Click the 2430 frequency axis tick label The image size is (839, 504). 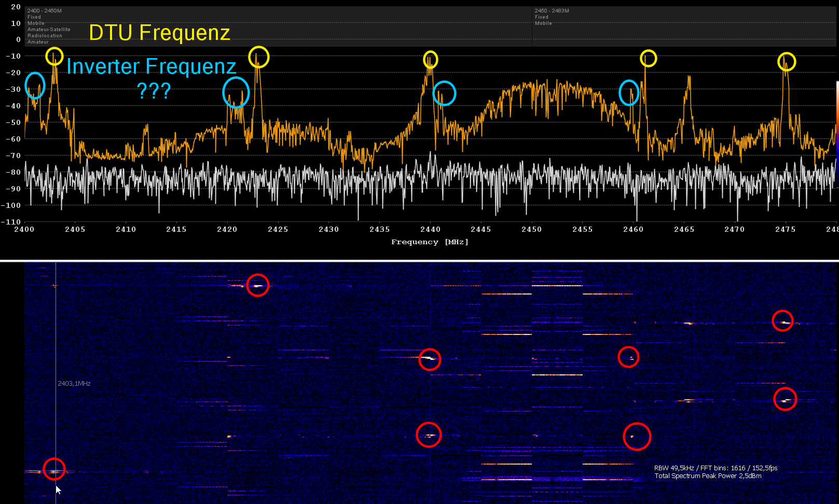pos(328,229)
